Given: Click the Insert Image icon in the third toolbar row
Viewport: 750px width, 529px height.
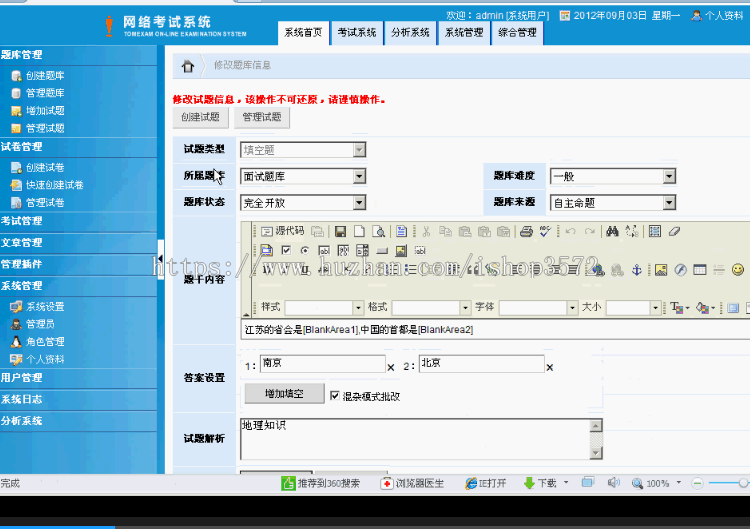Looking at the screenshot, I should [x=661, y=270].
